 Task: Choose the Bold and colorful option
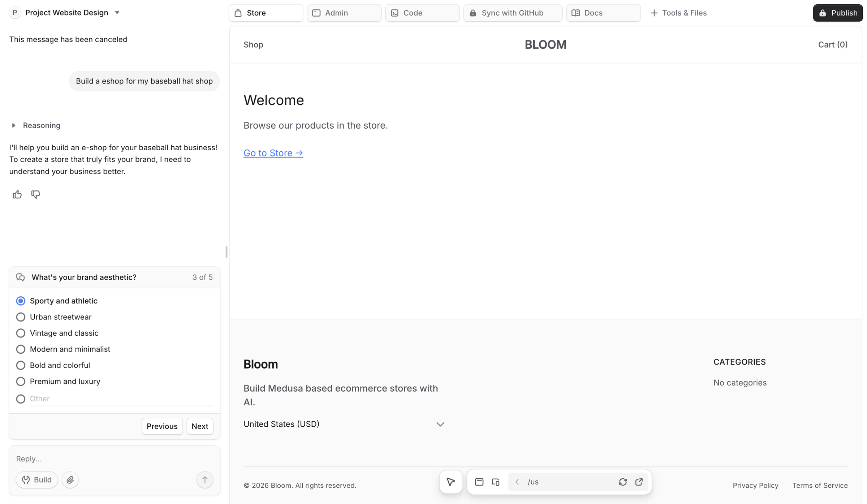click(x=21, y=365)
